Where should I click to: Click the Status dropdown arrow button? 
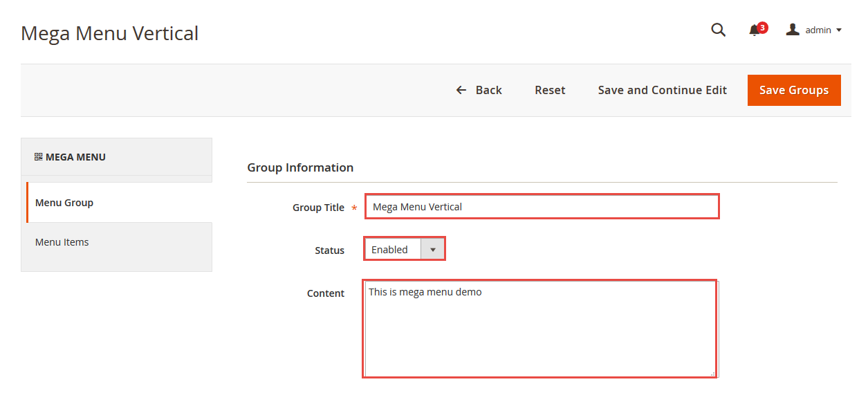433,249
